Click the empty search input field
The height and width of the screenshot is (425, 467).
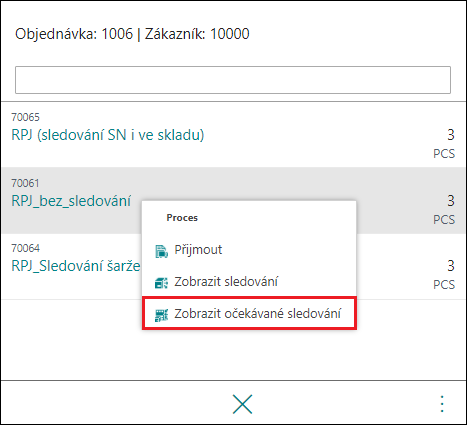pyautogui.click(x=233, y=80)
